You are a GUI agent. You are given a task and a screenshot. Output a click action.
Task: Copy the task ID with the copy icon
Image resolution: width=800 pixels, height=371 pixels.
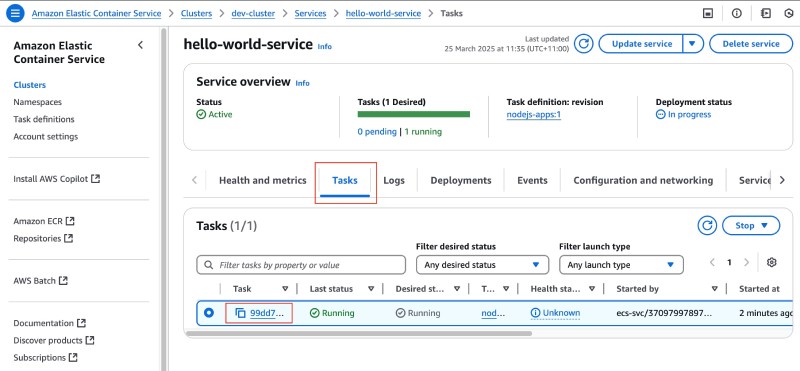[240, 313]
